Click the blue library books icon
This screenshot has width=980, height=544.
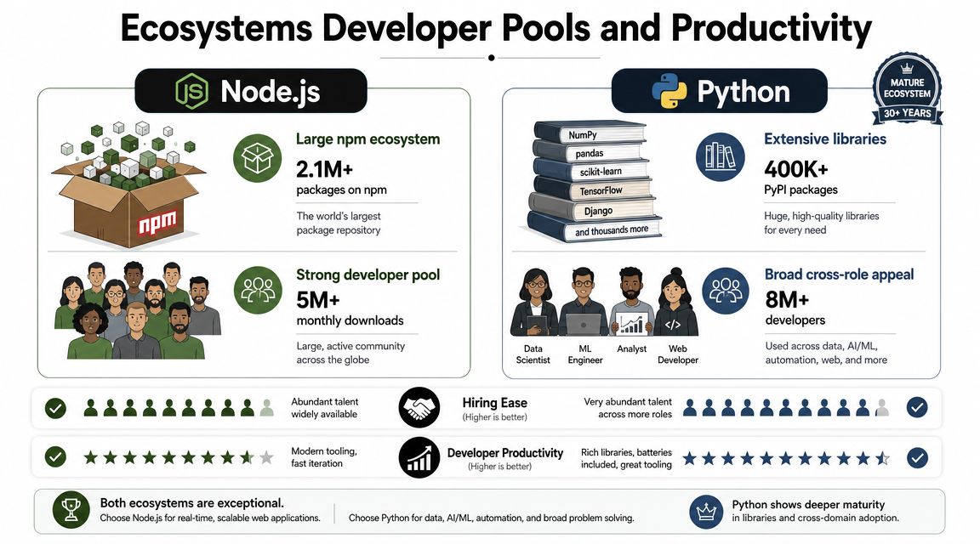click(x=720, y=156)
